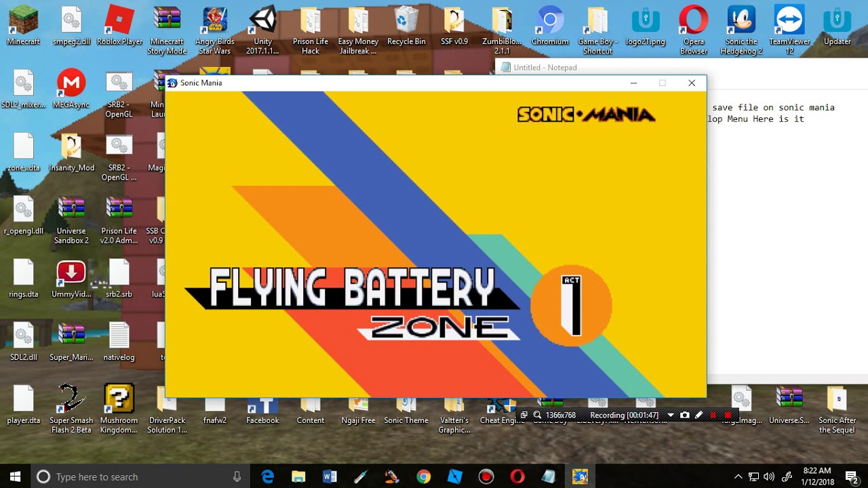Click the taskbar search box
Viewport: 868px width, 488px height.
click(x=140, y=476)
